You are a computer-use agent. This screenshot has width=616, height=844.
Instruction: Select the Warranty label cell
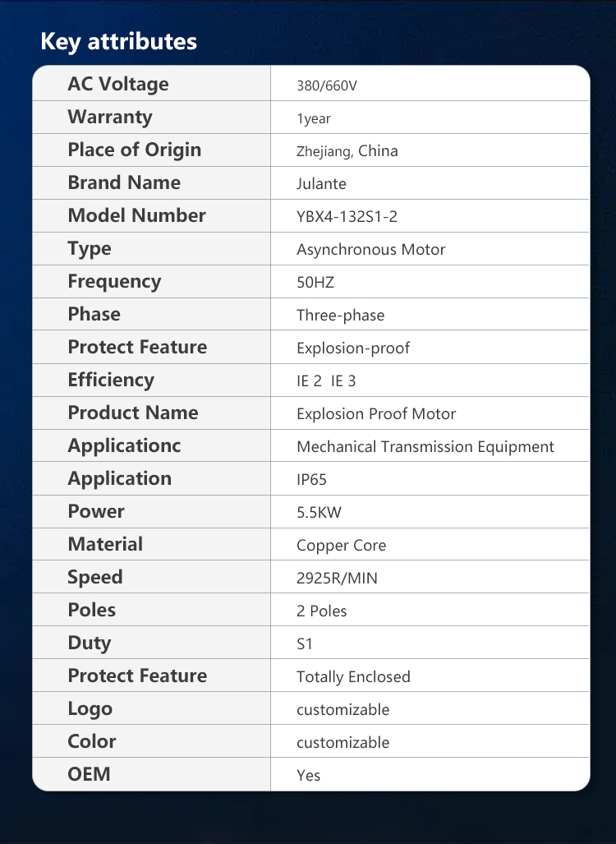(109, 117)
